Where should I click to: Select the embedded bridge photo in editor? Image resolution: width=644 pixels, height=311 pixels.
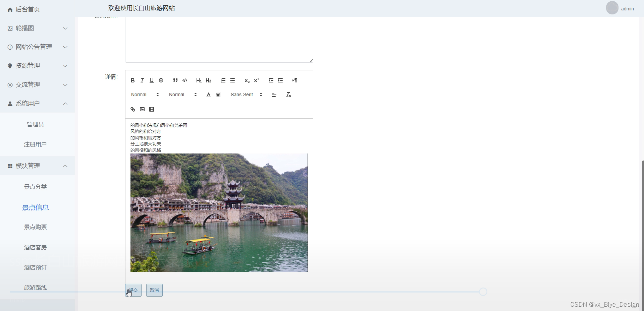click(x=219, y=213)
